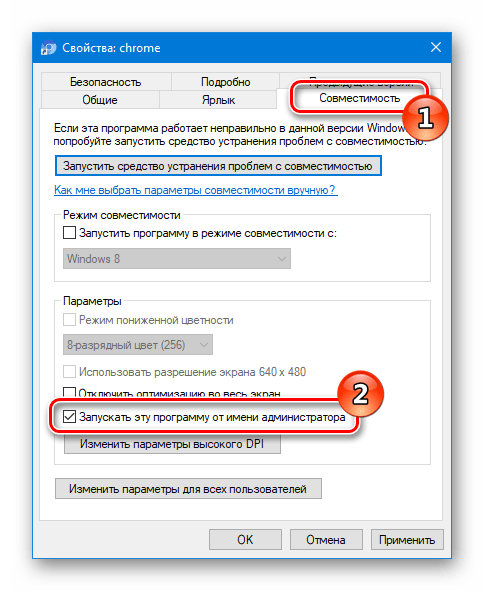Expand the Windows 8 compatibility dropdown
The height and width of the screenshot is (591, 484).
coord(177,259)
